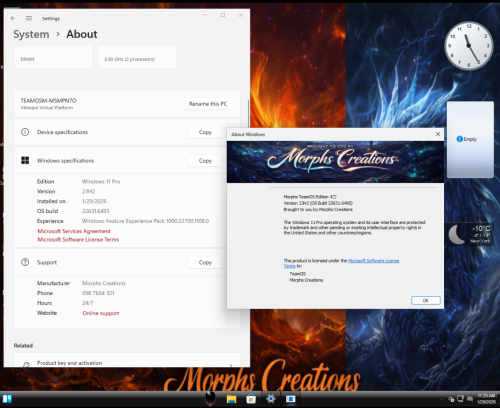Collapse the Device specifications section
The image size is (500, 408).
click(127, 132)
